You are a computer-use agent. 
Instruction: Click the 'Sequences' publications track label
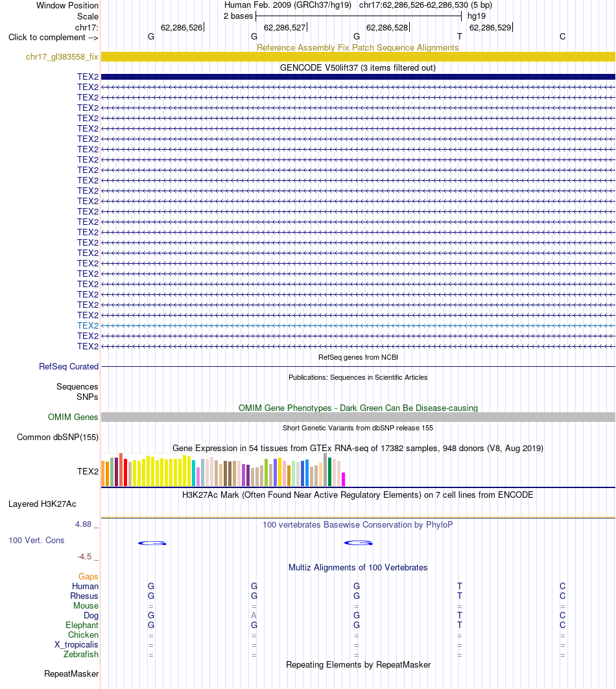click(x=77, y=387)
